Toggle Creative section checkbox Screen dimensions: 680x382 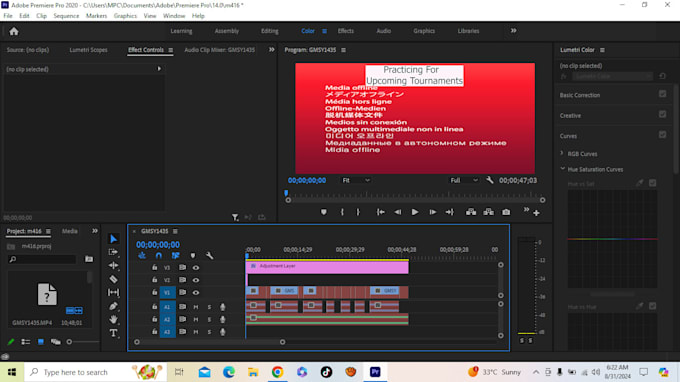tap(662, 114)
